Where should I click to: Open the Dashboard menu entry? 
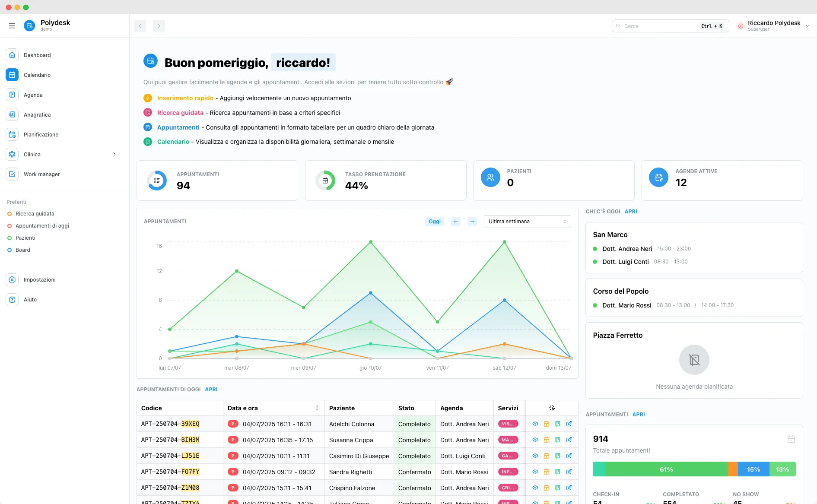(37, 55)
